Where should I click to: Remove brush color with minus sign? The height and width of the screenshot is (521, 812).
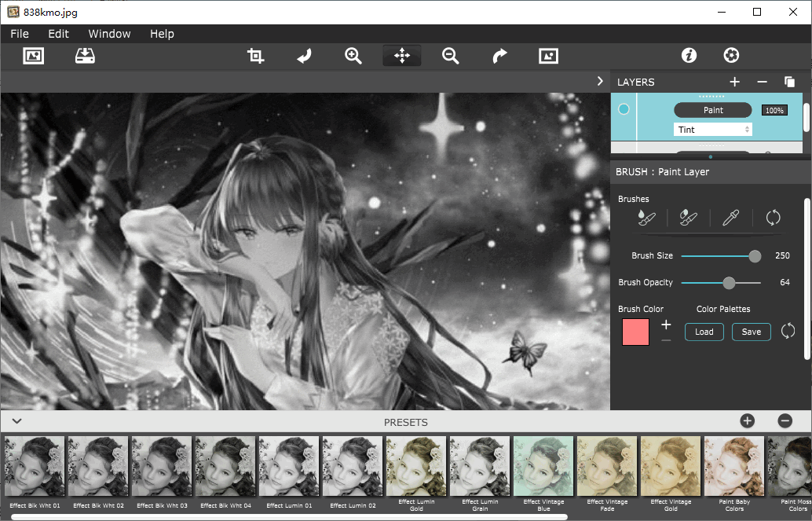pyautogui.click(x=666, y=340)
